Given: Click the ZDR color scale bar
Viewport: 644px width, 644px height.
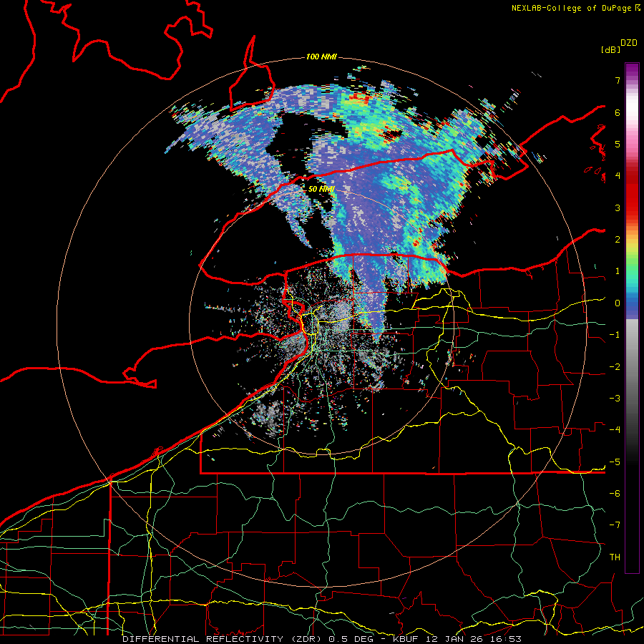Looking at the screenshot, I should 632,318.
